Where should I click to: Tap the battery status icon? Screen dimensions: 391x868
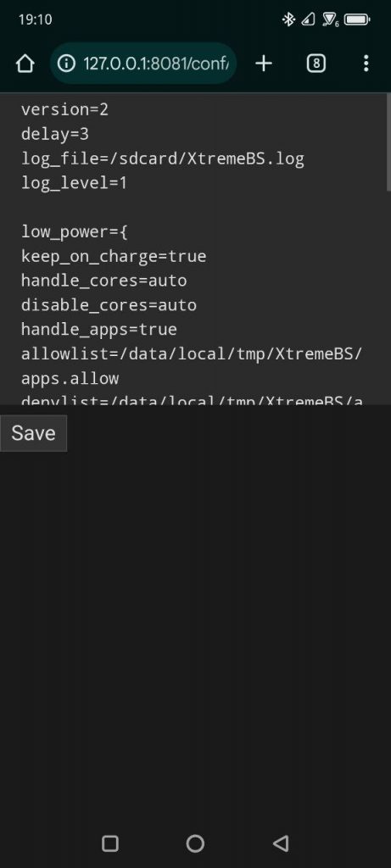click(x=357, y=20)
